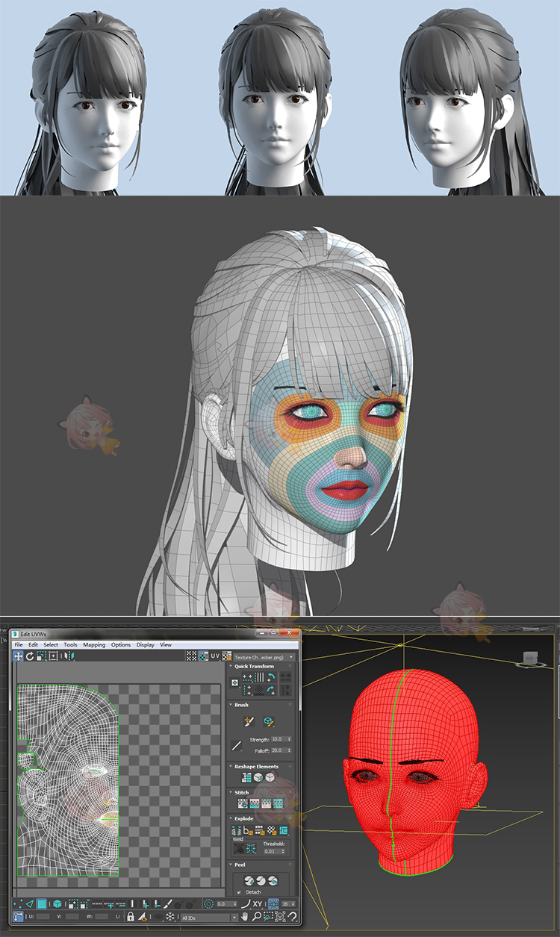Click the Zoom Extents icon
This screenshot has height=937, width=560.
(x=280, y=917)
